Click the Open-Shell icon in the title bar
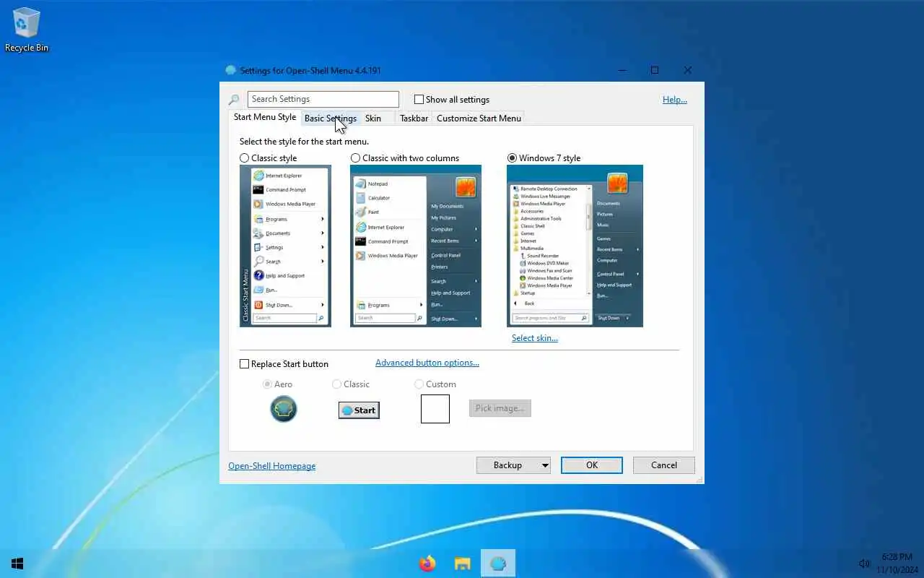924x578 pixels. point(231,70)
